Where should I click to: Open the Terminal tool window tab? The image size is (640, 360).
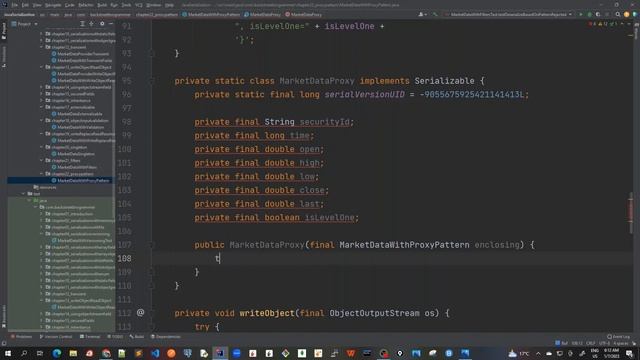click(90, 337)
